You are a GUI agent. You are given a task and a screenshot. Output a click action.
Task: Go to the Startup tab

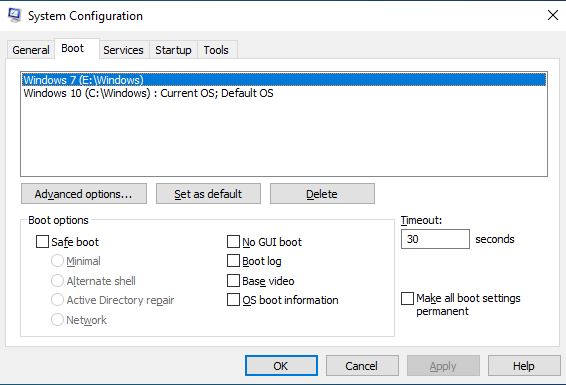coord(173,50)
